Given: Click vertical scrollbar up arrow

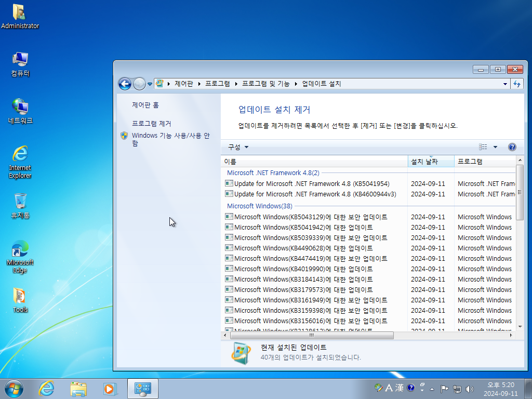Looking at the screenshot, I should pyautogui.click(x=520, y=160).
